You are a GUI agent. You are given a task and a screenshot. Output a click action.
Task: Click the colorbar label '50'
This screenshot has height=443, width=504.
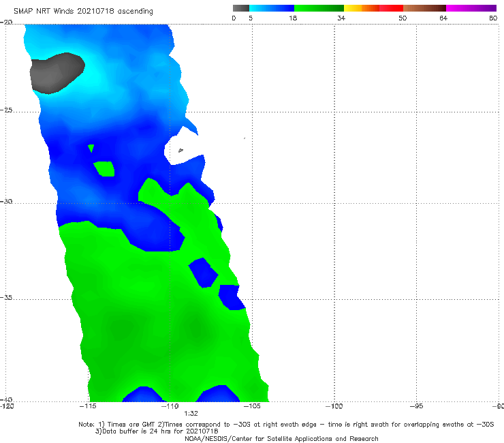(x=403, y=18)
